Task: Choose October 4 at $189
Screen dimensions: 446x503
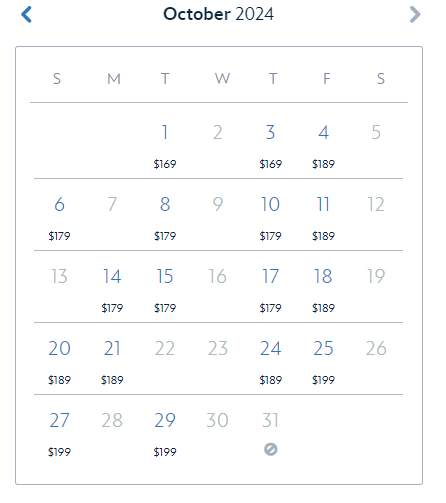Action: click(323, 146)
